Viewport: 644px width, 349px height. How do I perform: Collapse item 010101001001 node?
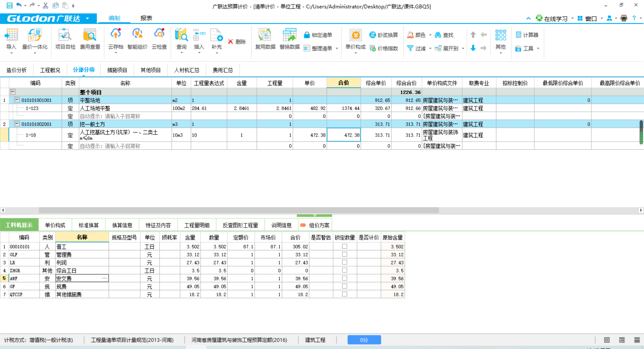tap(17, 100)
